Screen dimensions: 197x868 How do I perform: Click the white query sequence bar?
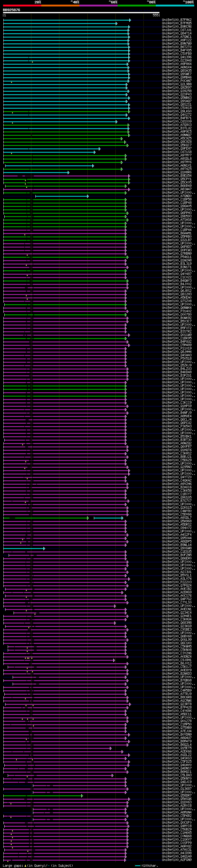click(x=81, y=13)
